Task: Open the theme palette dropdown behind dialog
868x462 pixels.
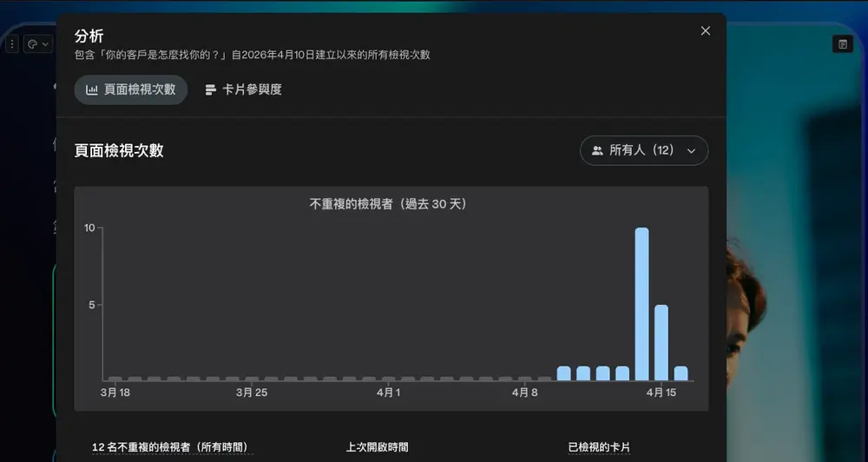Action: pos(38,44)
